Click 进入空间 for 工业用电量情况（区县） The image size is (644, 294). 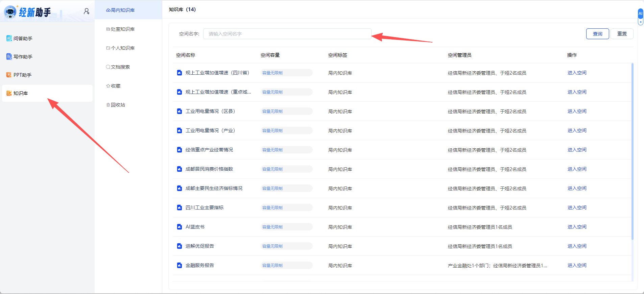tap(577, 111)
